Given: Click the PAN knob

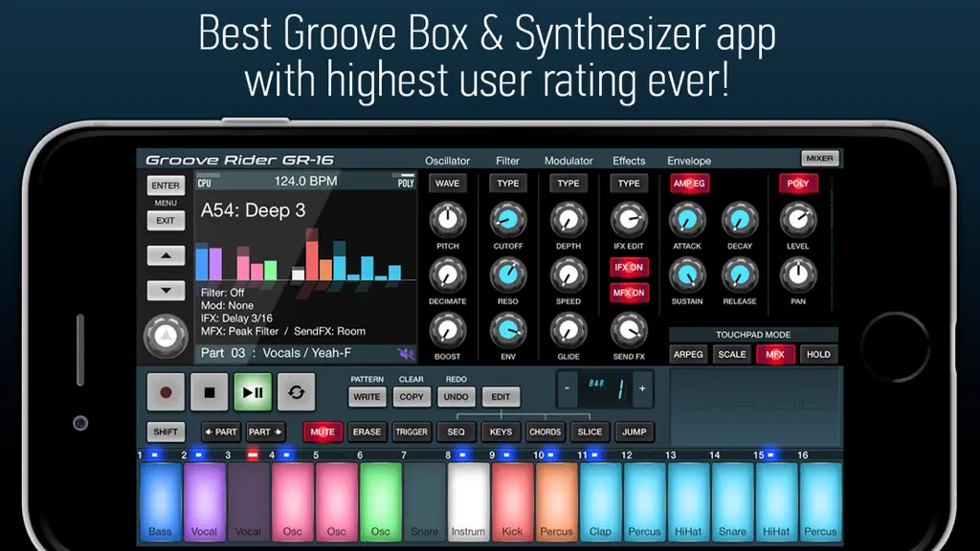Looking at the screenshot, I should click(798, 275).
